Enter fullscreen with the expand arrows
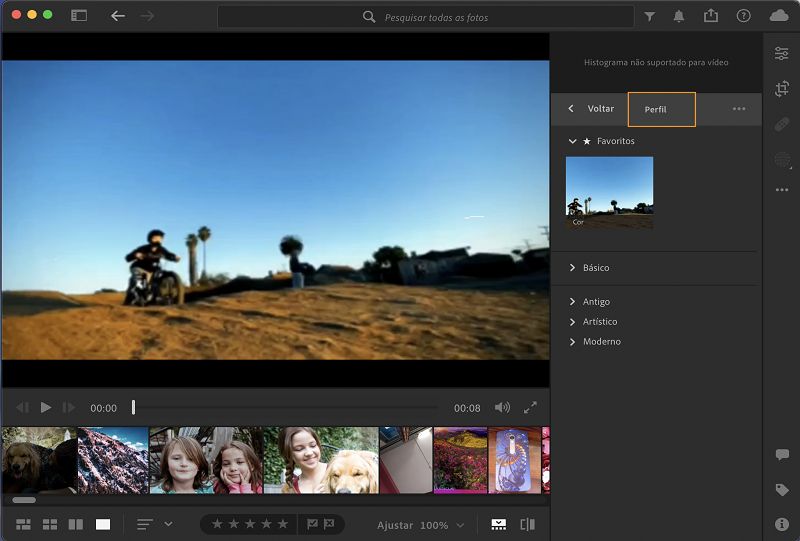Screen dimensions: 800x541 pos(530,407)
